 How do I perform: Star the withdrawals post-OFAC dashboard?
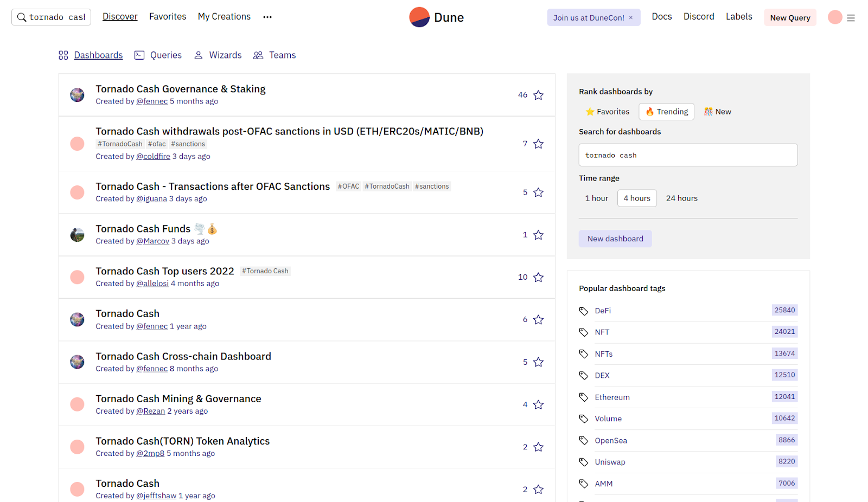538,144
